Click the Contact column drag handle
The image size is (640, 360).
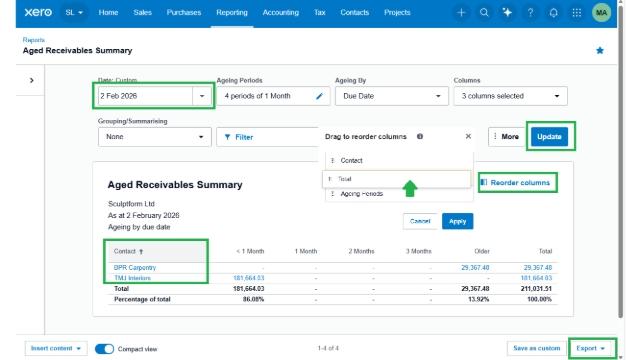coord(333,160)
